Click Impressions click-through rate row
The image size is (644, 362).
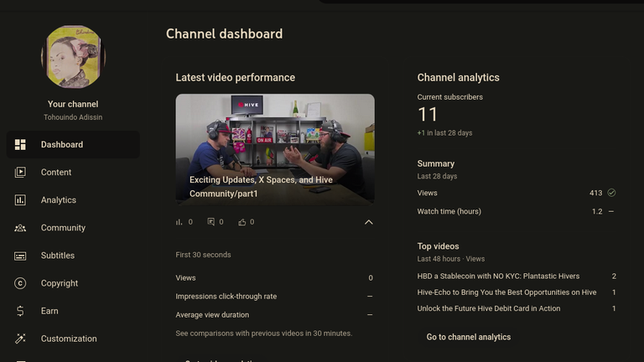tap(274, 297)
